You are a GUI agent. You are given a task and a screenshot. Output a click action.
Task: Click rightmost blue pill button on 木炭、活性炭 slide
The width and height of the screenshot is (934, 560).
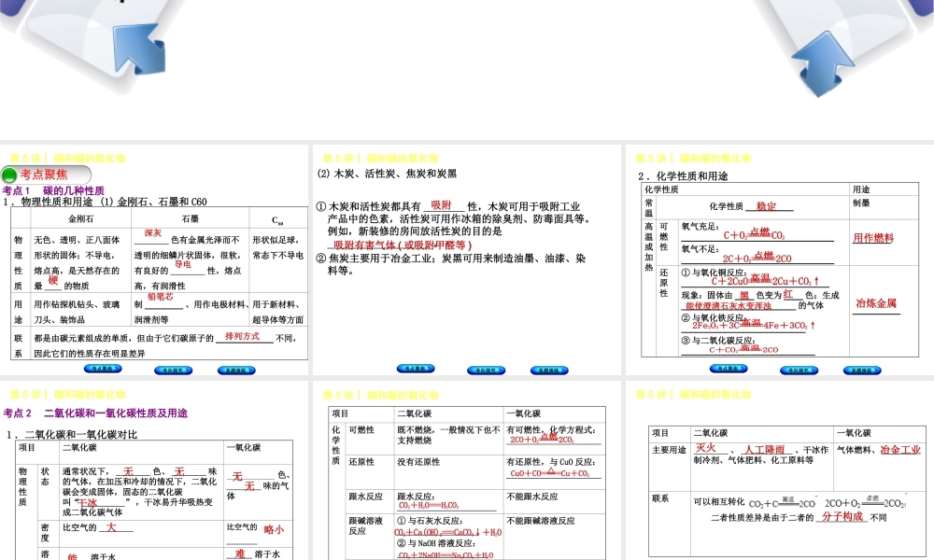tap(550, 370)
